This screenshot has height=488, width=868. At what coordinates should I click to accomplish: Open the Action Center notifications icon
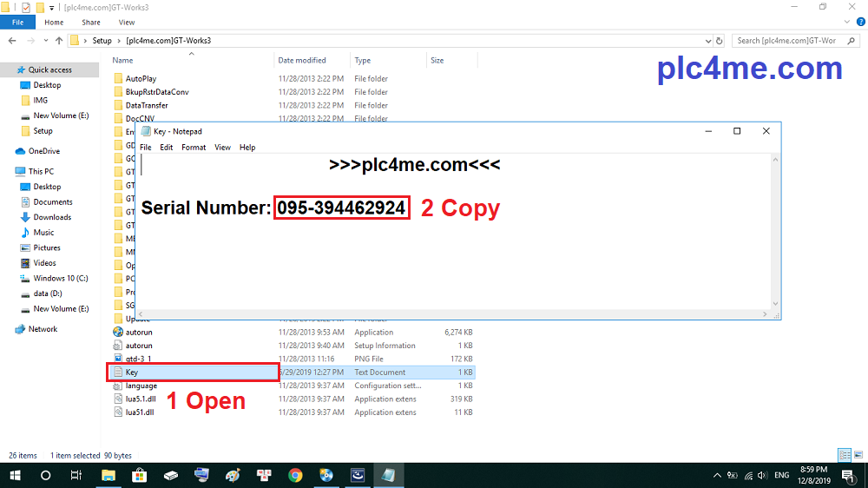848,475
